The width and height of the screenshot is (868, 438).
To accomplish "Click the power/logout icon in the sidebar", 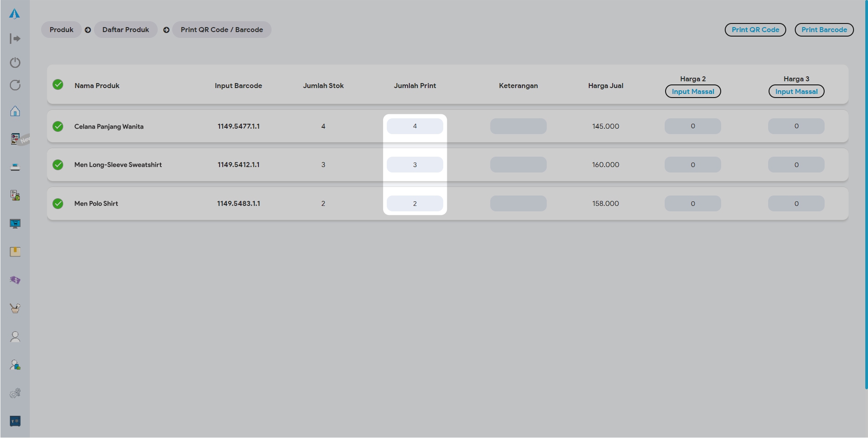I will point(15,62).
